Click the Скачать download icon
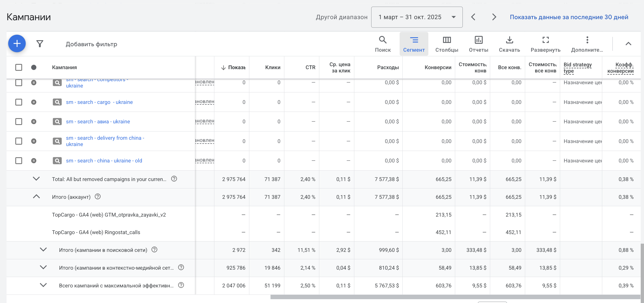 509,44
